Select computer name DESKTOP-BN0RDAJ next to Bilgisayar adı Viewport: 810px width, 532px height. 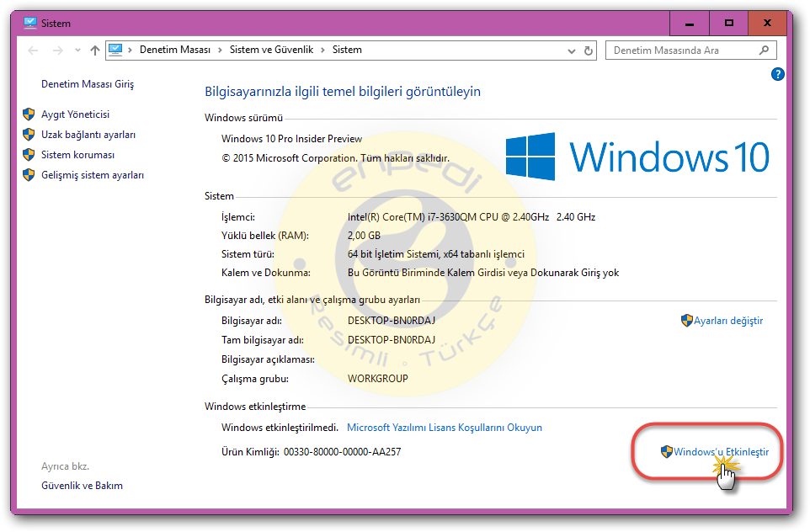click(391, 321)
